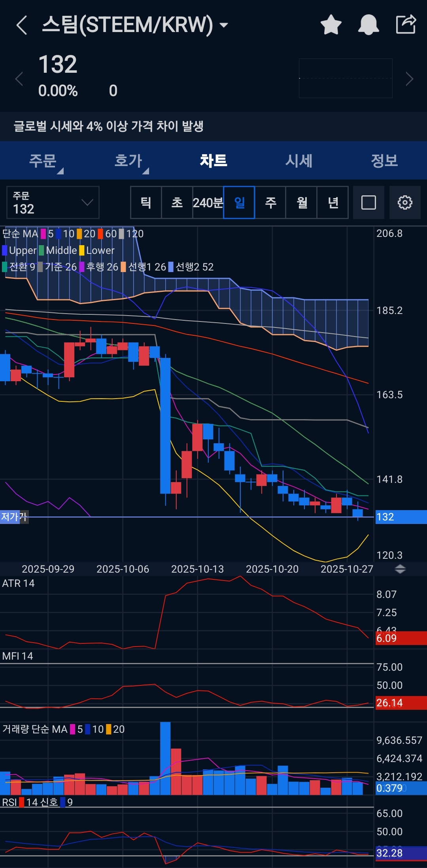Open price alert bell icon
427x868 pixels.
tap(368, 25)
